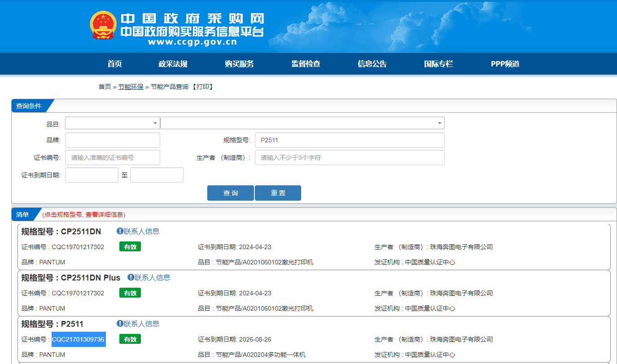617x364 pixels.
Task: Click the 有效 badge for CP2511DN Plus
Action: click(130, 293)
